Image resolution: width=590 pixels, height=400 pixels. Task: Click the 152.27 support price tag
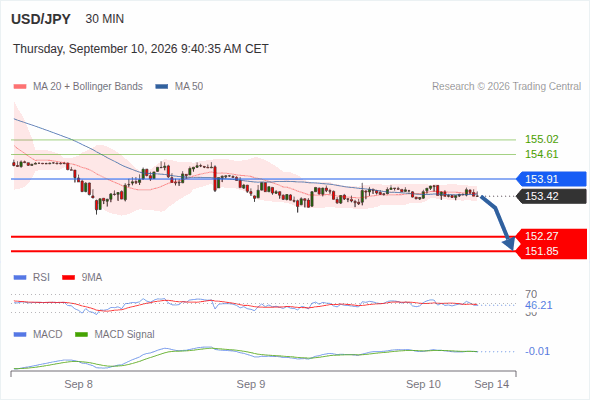(551, 236)
